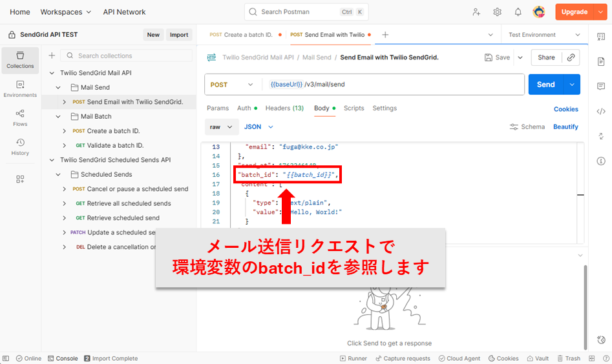
Task: Open the raw body type dropdown
Action: (x=221, y=127)
